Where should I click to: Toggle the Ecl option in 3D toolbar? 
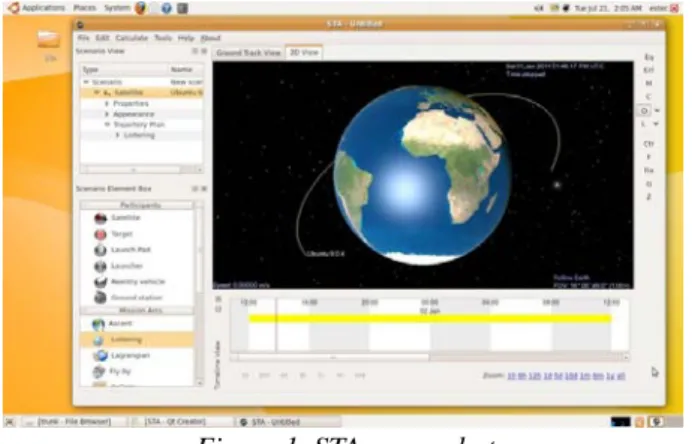point(649,70)
